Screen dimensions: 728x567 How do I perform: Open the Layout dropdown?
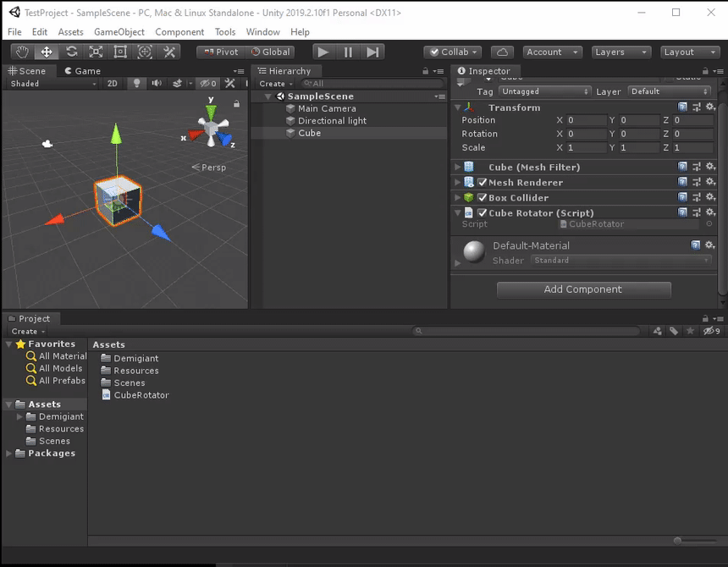(689, 52)
